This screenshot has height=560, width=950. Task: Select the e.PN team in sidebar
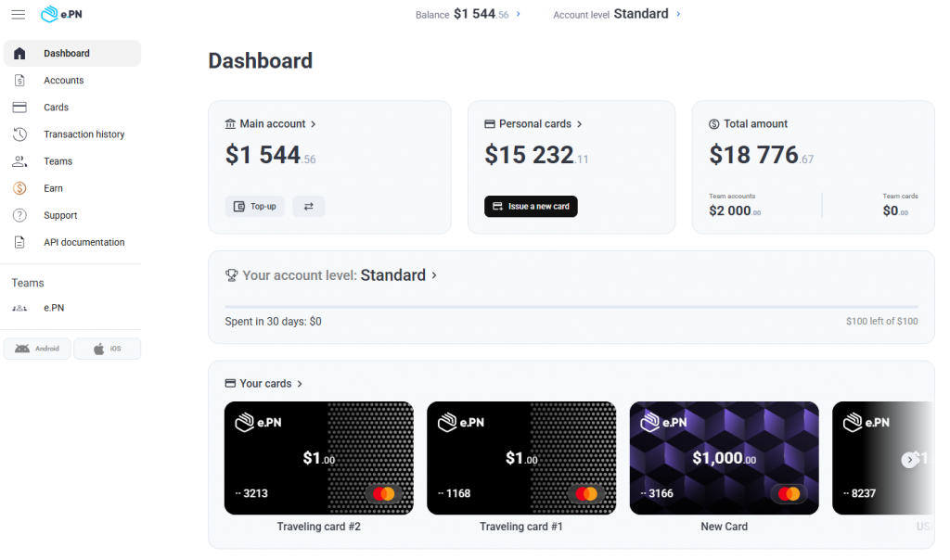[53, 308]
